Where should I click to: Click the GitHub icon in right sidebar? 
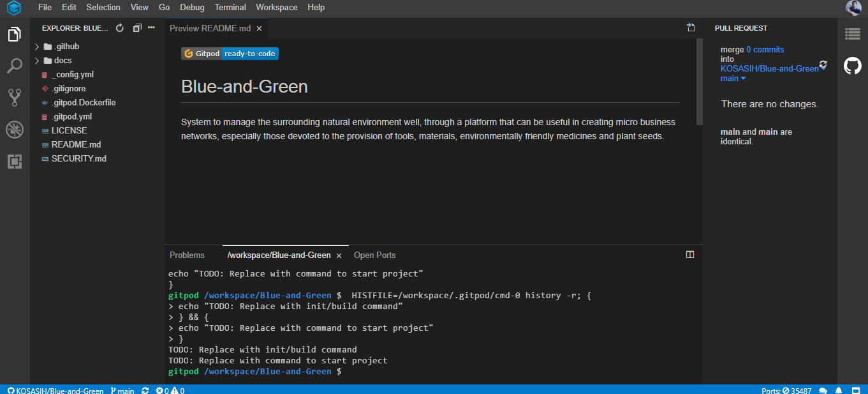852,66
